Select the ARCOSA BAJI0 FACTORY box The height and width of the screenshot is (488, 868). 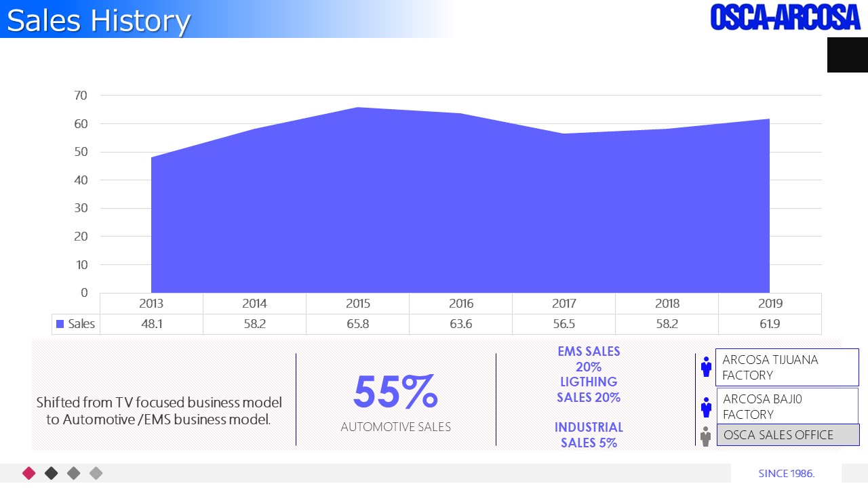coord(787,406)
